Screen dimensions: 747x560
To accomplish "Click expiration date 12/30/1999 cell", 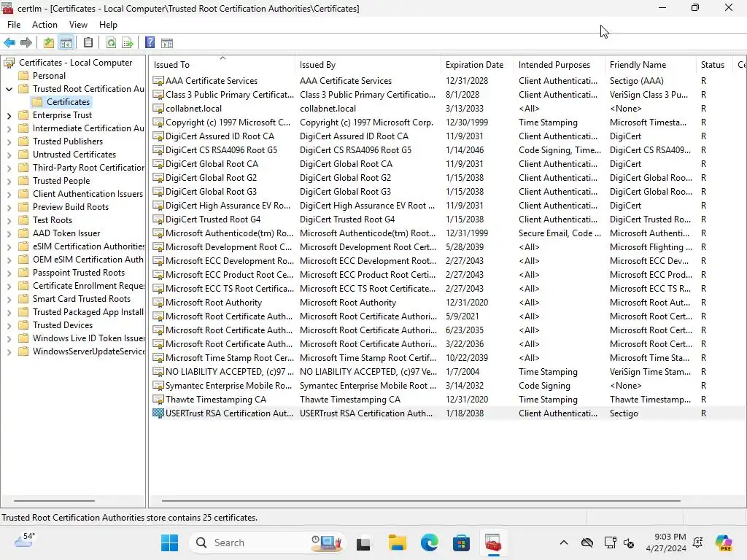I will [x=467, y=122].
